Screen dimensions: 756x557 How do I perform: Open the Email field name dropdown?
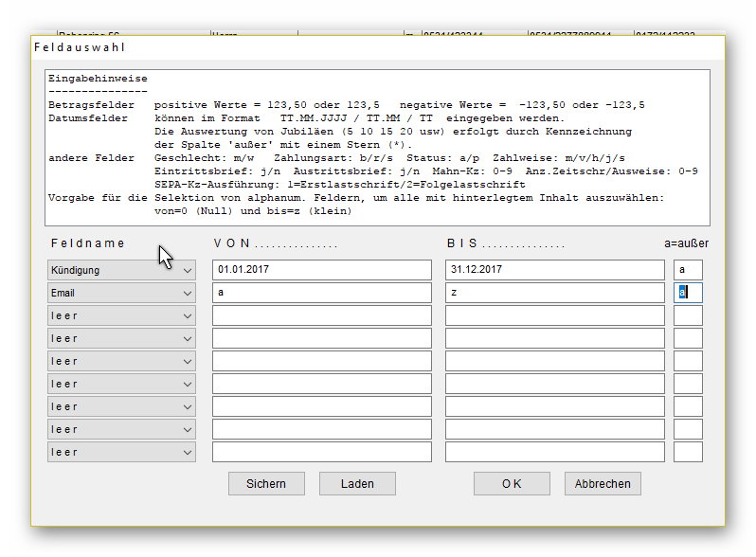tap(121, 293)
